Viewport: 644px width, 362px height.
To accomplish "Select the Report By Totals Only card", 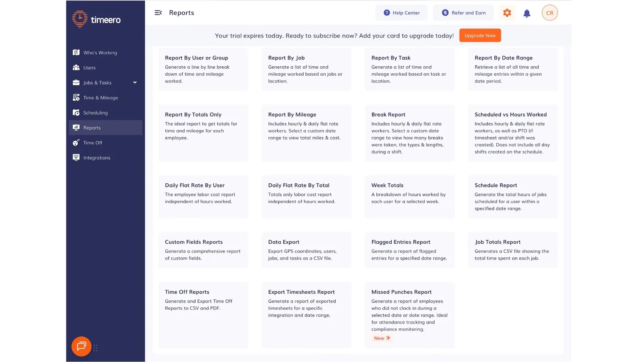I will coord(203,133).
